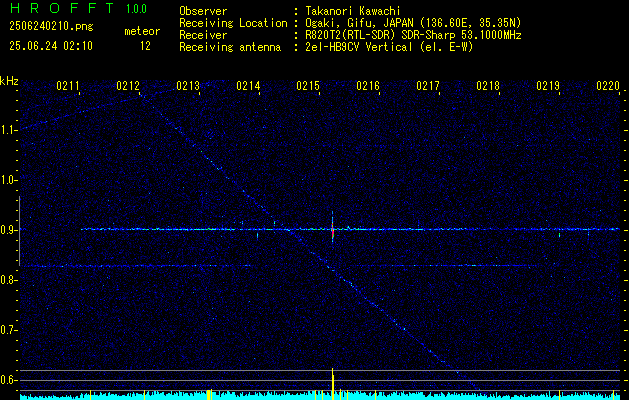Click the 0214 time axis label

(x=248, y=86)
